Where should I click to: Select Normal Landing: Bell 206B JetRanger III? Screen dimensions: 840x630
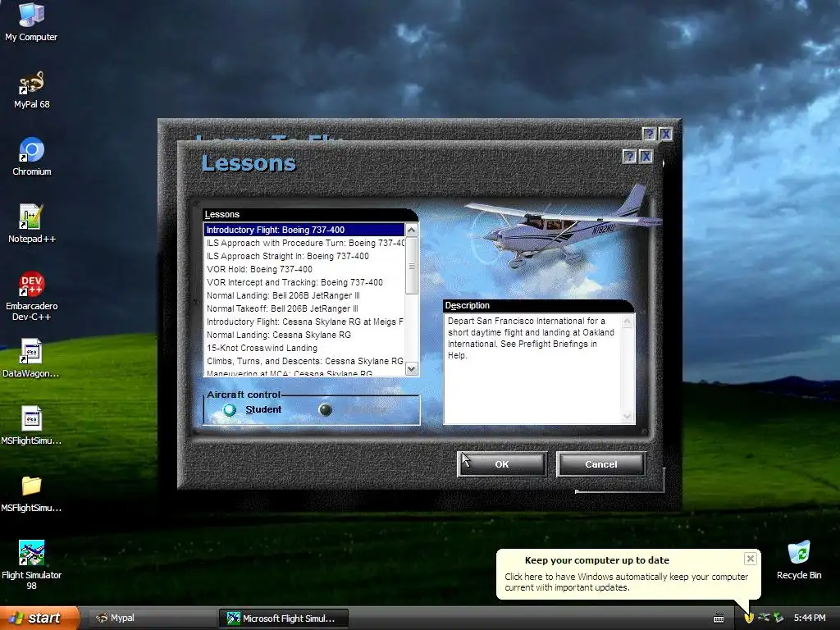[x=304, y=295]
